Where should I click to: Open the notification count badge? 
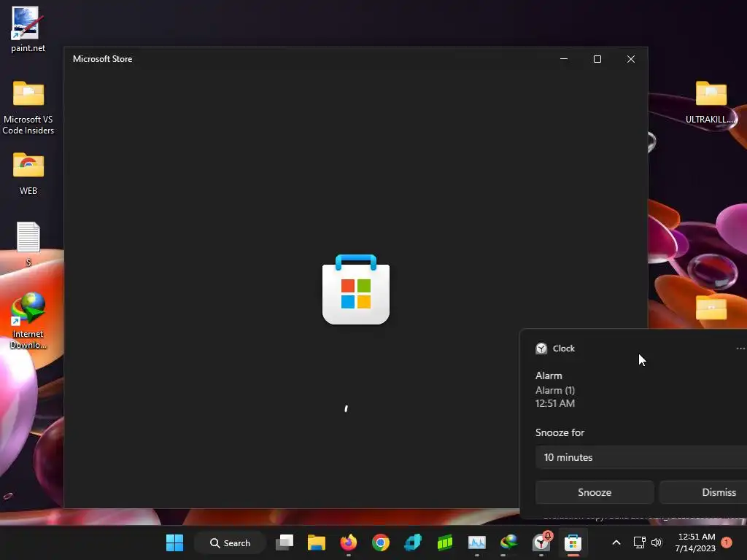coord(727,542)
